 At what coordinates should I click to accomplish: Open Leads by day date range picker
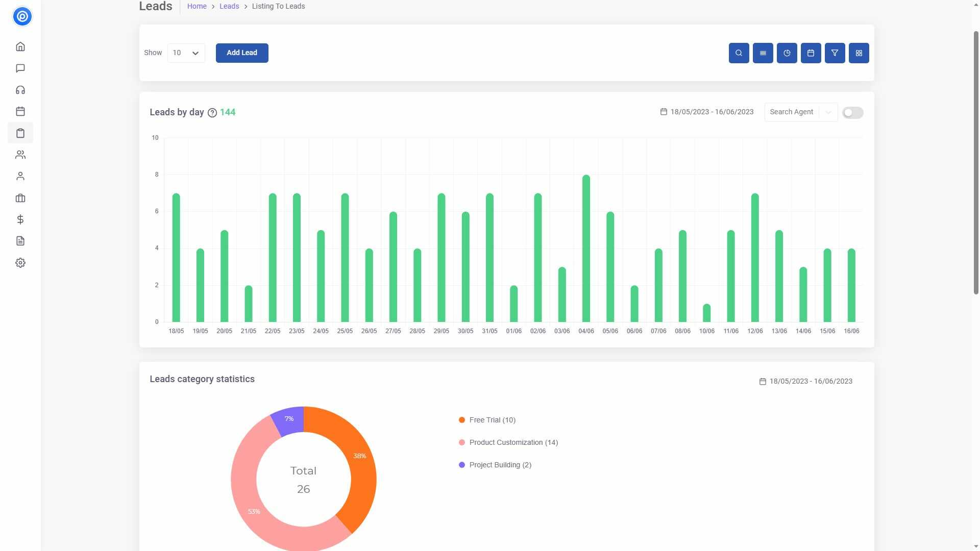(706, 112)
